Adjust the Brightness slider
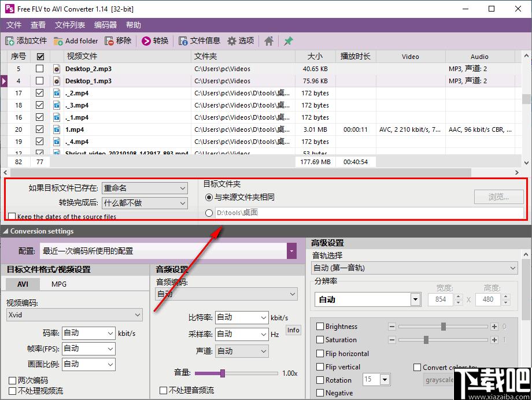The image size is (532, 400). 443,327
